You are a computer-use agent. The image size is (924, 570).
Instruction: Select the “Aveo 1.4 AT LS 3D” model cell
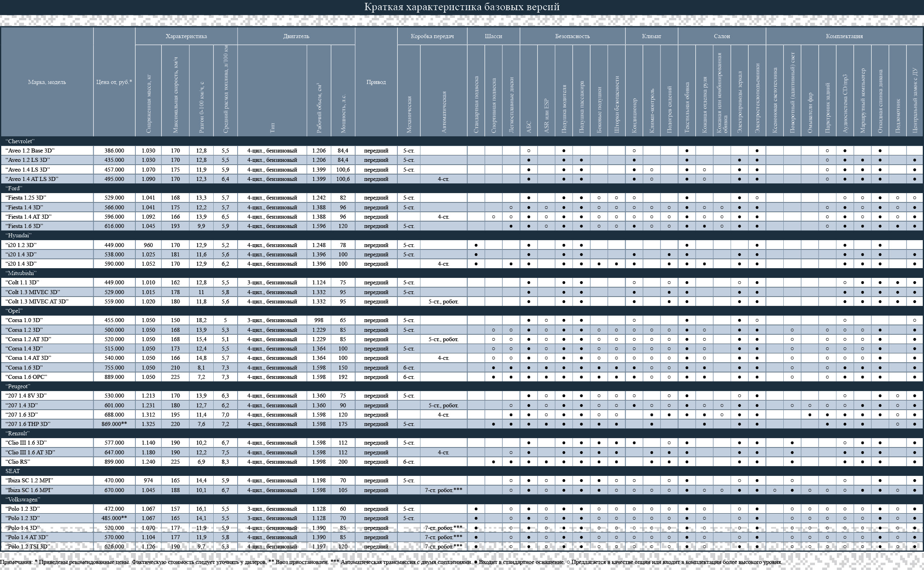[x=47, y=179]
